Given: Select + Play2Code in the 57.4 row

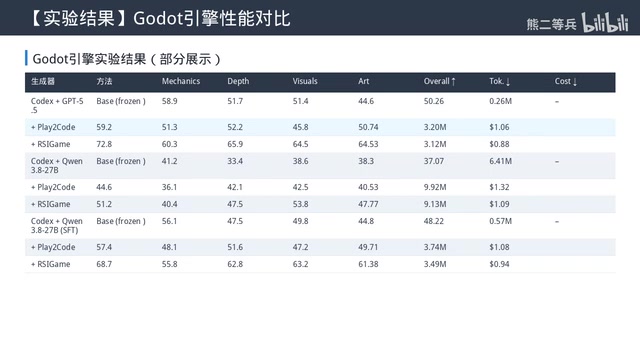Looking at the screenshot, I should (x=53, y=247).
